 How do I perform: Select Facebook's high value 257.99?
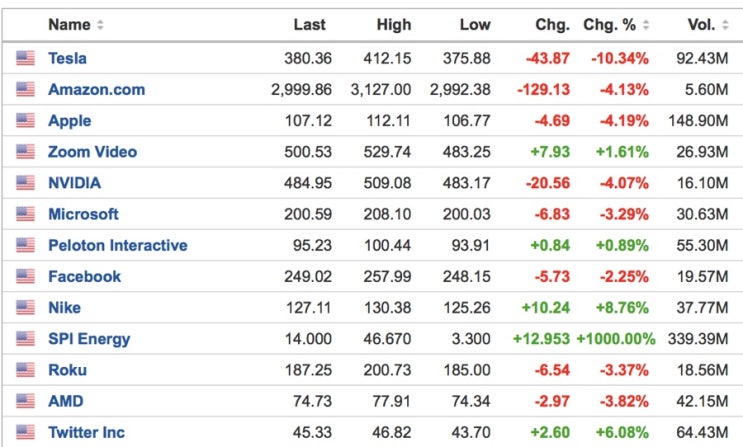(388, 276)
